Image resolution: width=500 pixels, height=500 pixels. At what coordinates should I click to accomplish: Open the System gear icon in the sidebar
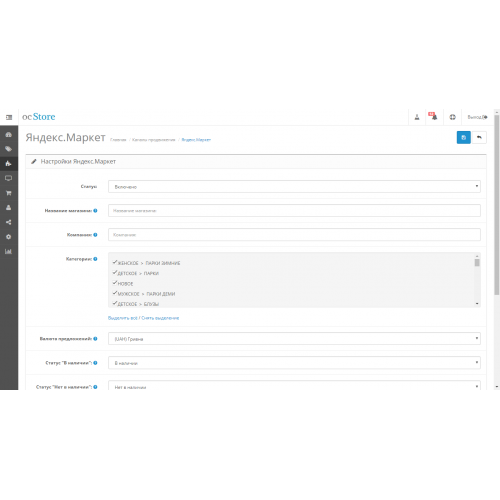[9, 237]
